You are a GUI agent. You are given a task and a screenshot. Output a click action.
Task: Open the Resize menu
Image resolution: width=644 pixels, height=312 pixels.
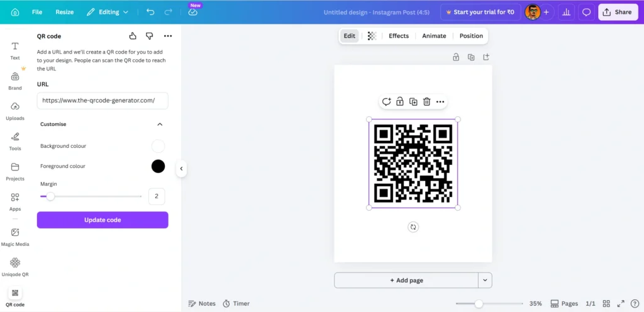click(x=65, y=13)
